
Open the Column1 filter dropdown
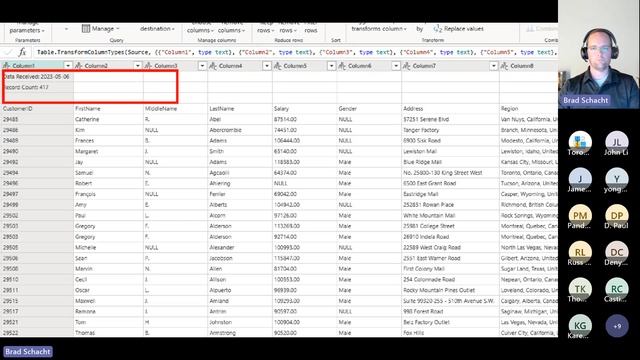[68, 66]
